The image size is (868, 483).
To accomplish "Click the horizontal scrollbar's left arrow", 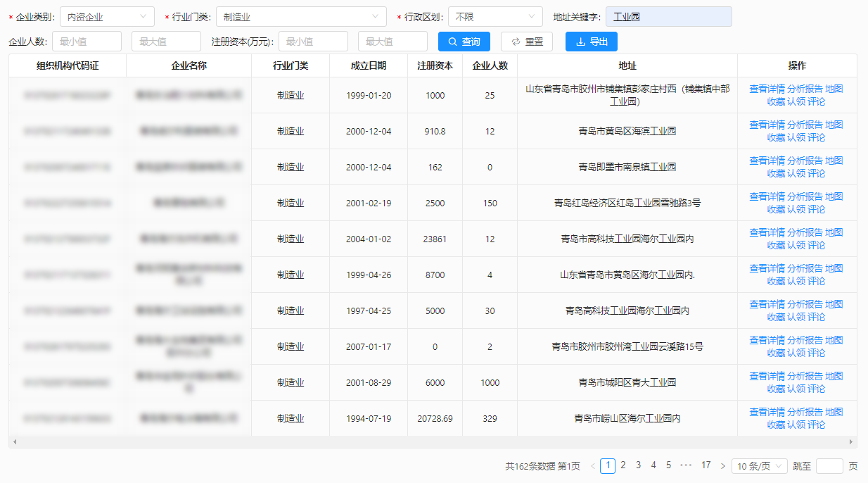I will pyautogui.click(x=13, y=442).
